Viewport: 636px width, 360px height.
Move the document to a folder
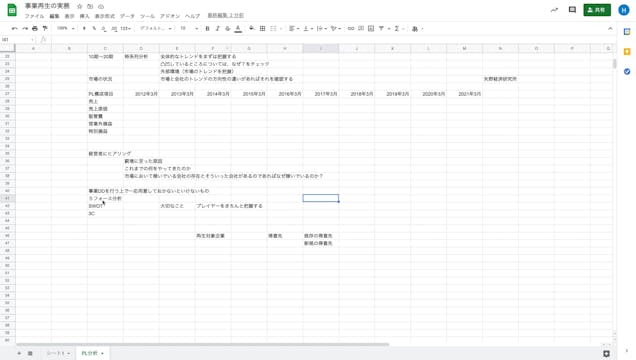pyautogui.click(x=90, y=6)
